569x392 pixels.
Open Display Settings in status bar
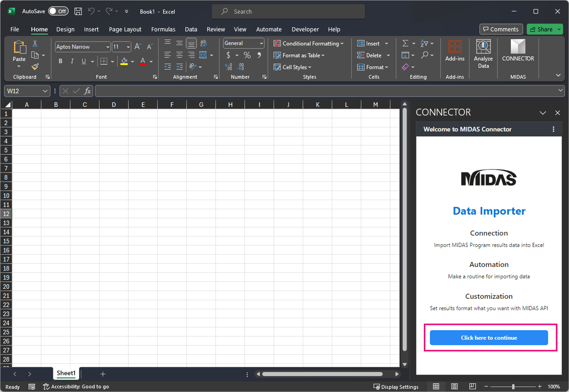click(x=396, y=387)
